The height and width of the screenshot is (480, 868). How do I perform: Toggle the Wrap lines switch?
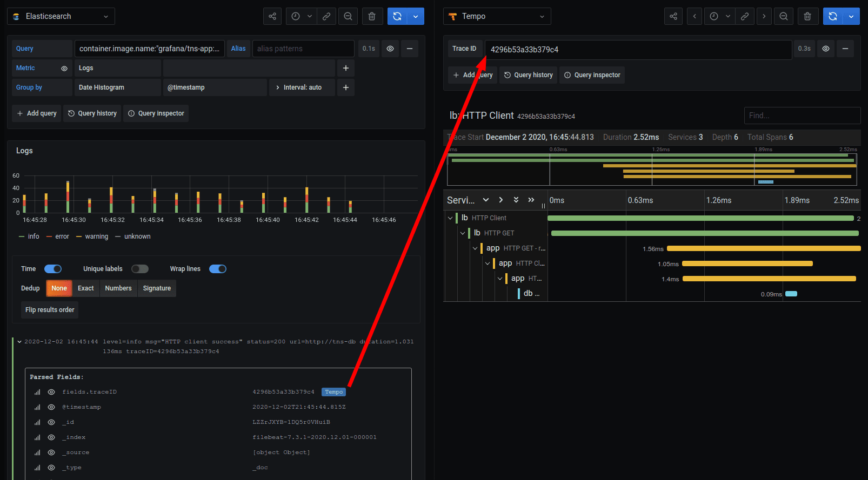coord(218,269)
